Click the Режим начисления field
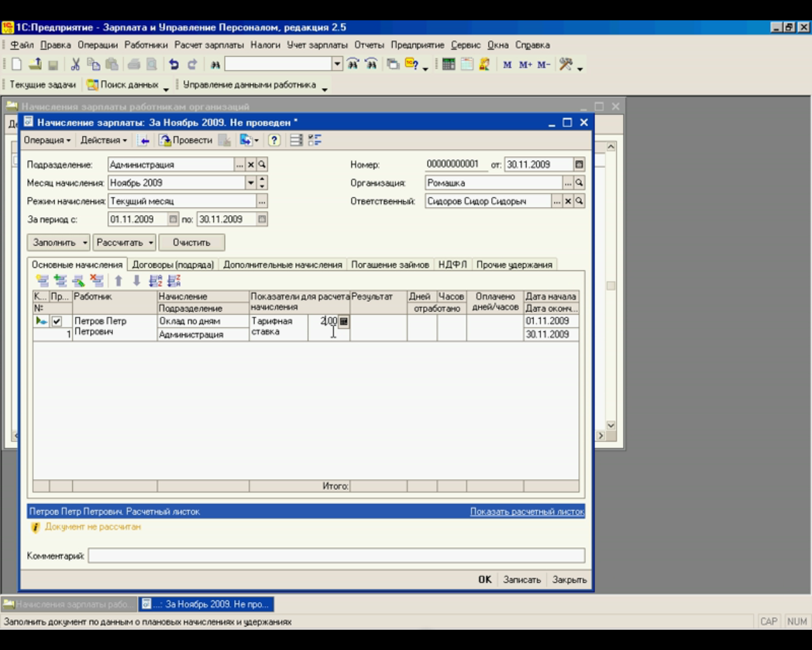The image size is (812, 650). coord(182,201)
